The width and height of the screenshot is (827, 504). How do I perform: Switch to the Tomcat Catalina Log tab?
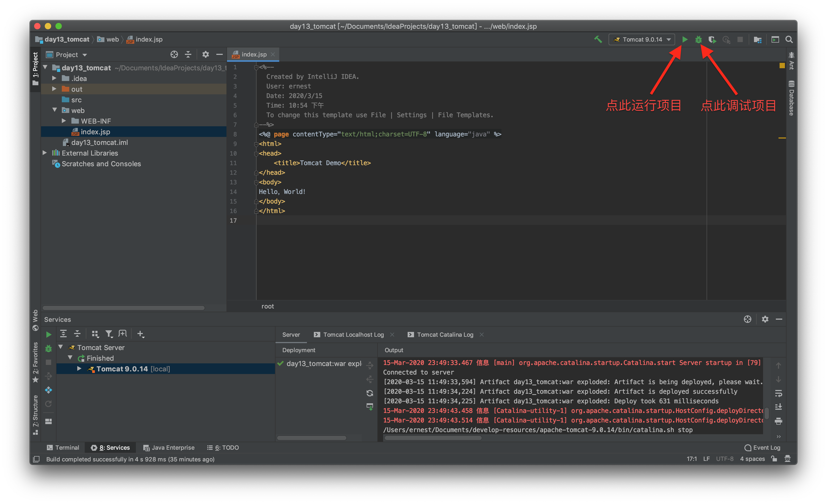point(445,335)
